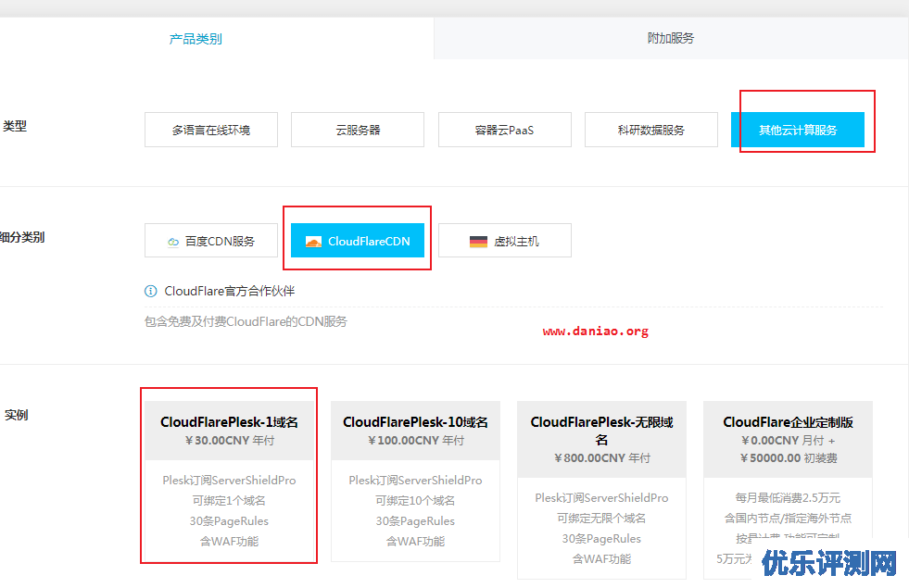This screenshot has height=588, width=909.
Task: Open the 附加服务 tab
Action: (x=671, y=38)
